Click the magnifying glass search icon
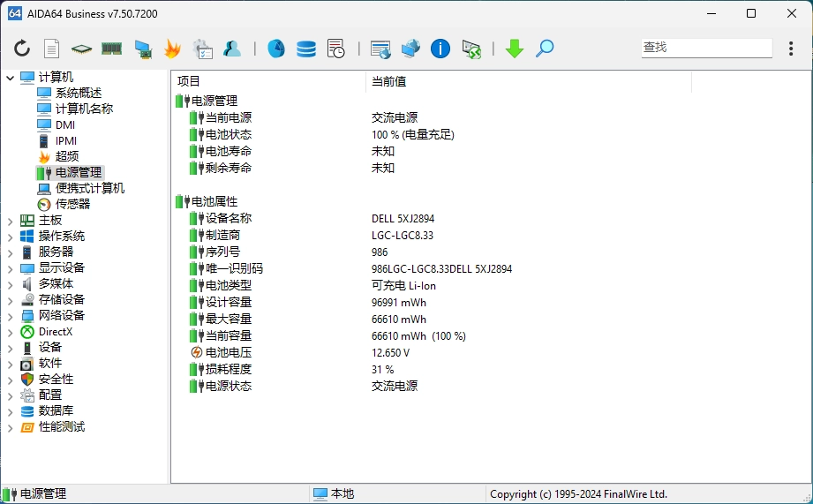The height and width of the screenshot is (504, 813). [545, 49]
